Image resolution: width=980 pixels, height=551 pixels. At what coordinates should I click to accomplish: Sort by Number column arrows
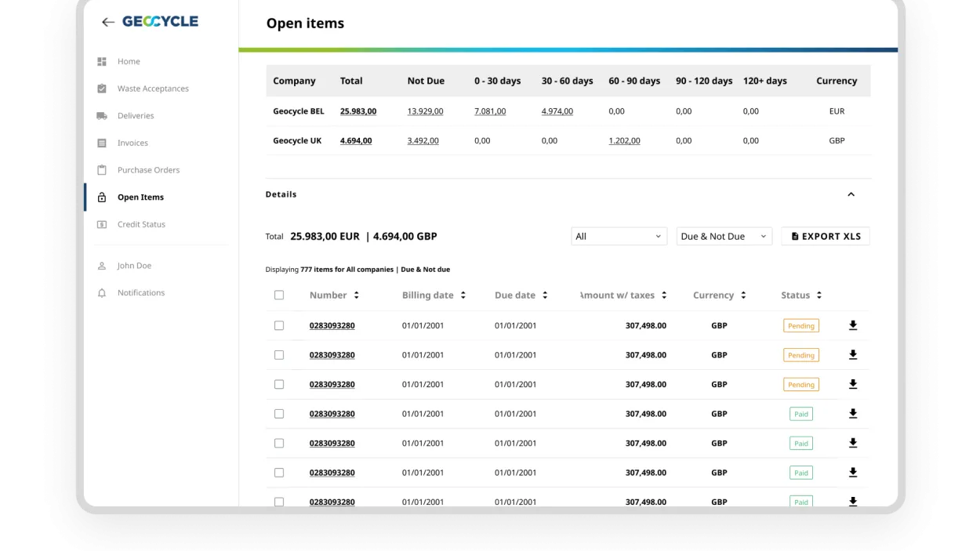(357, 295)
